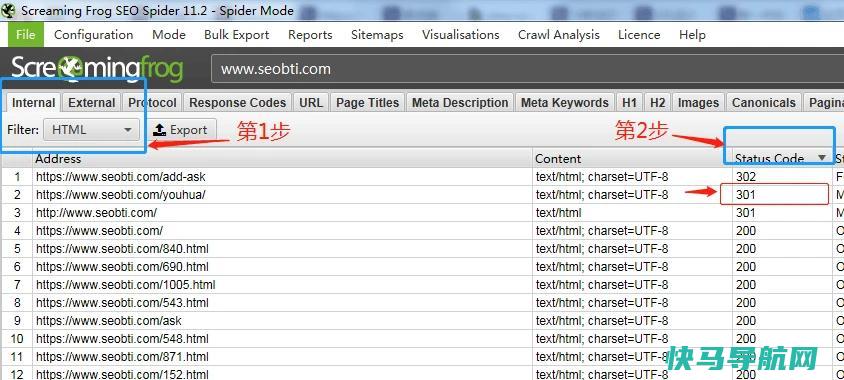Open the Filter dropdown set to HTML
Screen dimensions: 844x380
click(91, 130)
